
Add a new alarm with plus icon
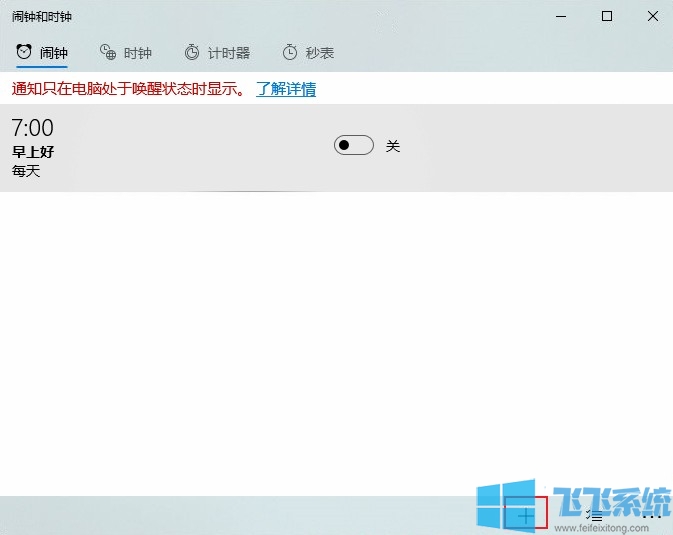[526, 516]
